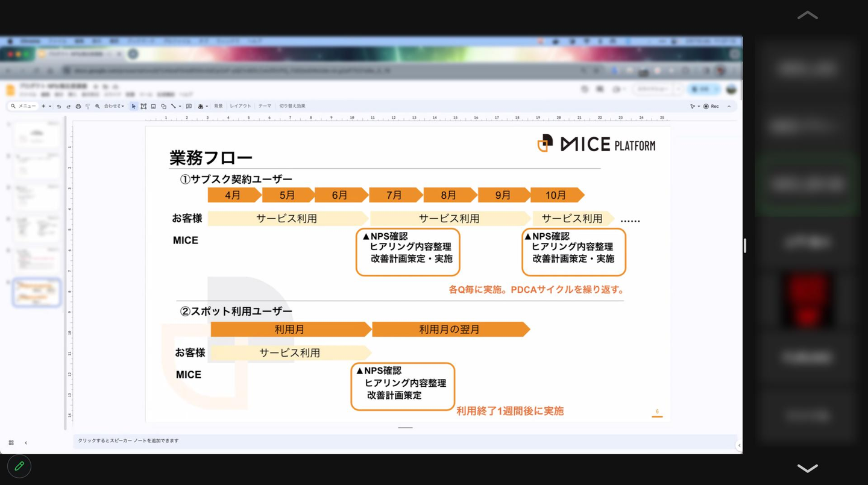Print the presentation

coord(78,106)
